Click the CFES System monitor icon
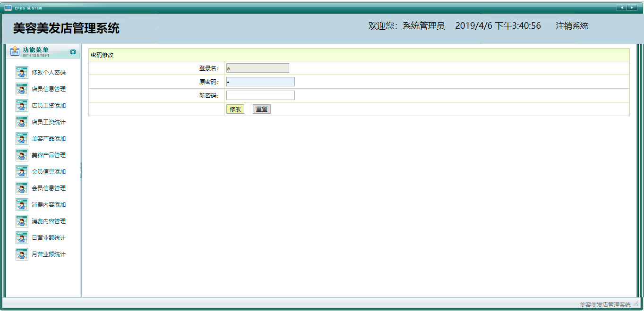This screenshot has width=644, height=311. click(8, 8)
